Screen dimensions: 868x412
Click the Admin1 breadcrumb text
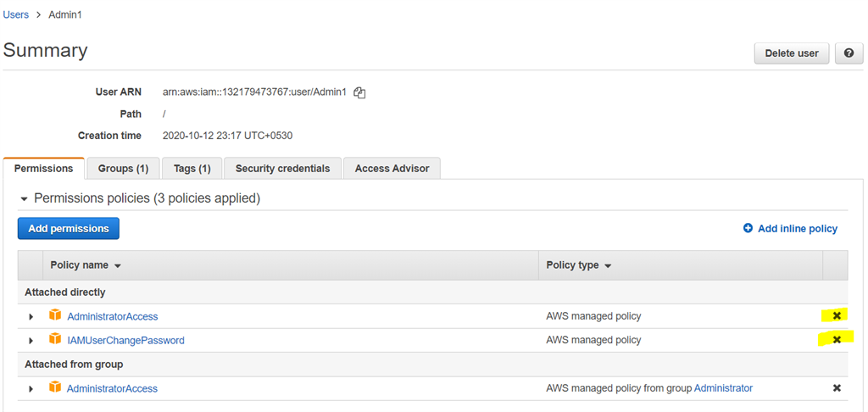tap(65, 15)
